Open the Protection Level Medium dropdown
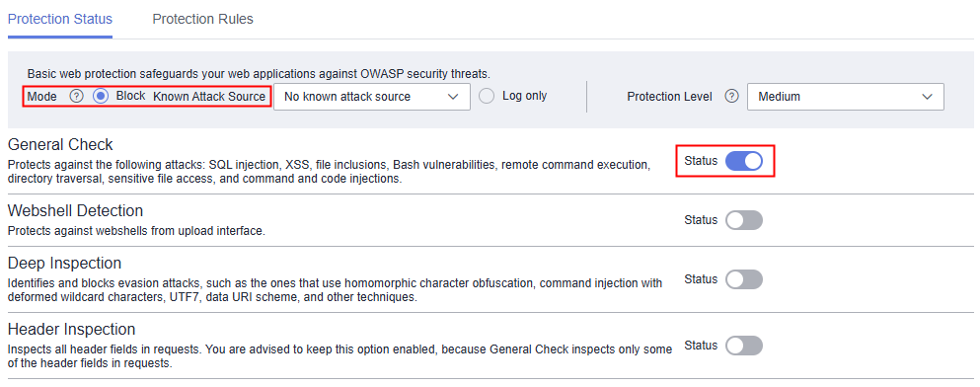The image size is (980, 387). tap(846, 97)
